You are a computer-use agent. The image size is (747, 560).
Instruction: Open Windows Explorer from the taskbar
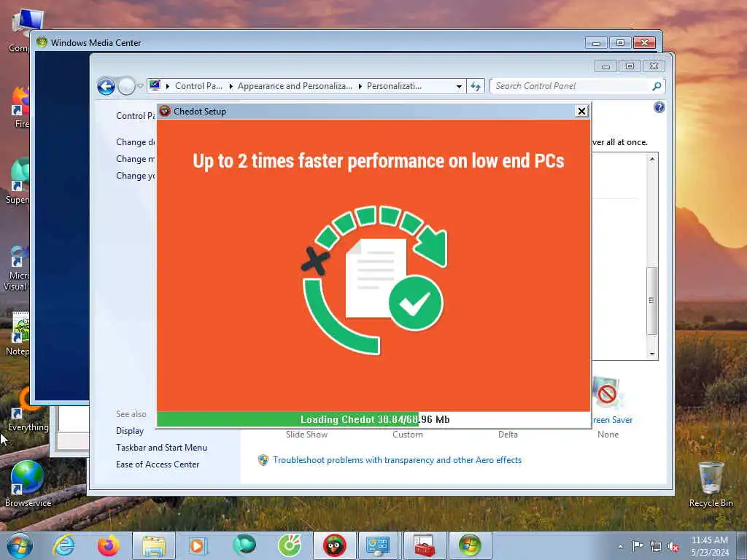coord(154,545)
